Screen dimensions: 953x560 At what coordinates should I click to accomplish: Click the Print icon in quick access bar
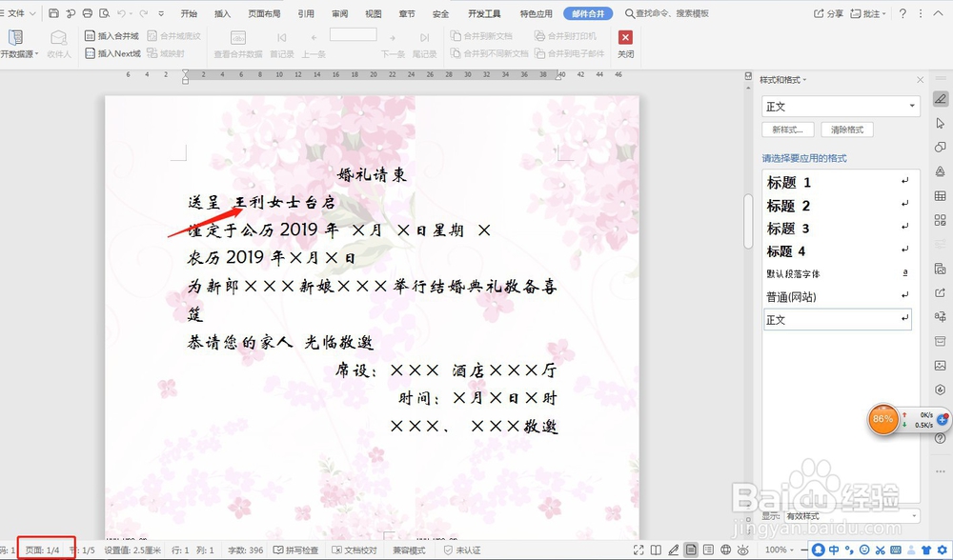(x=88, y=13)
